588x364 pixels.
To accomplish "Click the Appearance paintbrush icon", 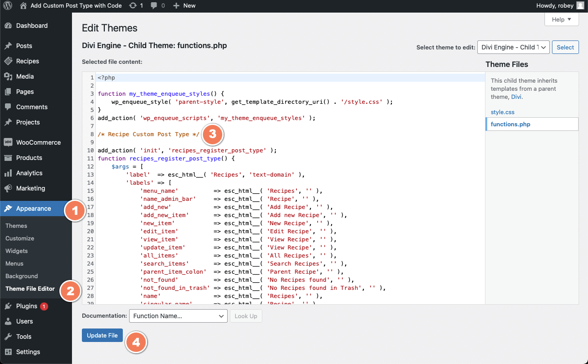I will point(8,209).
